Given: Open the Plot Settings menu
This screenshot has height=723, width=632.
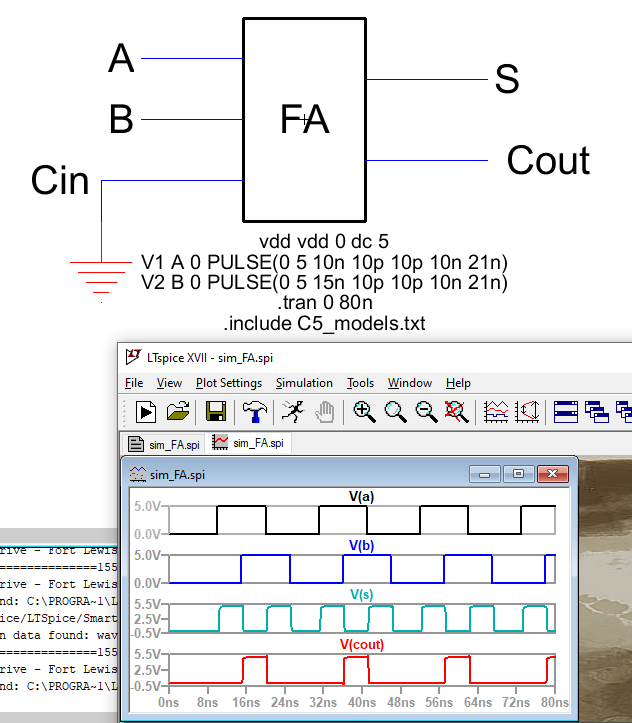Looking at the screenshot, I should [228, 383].
